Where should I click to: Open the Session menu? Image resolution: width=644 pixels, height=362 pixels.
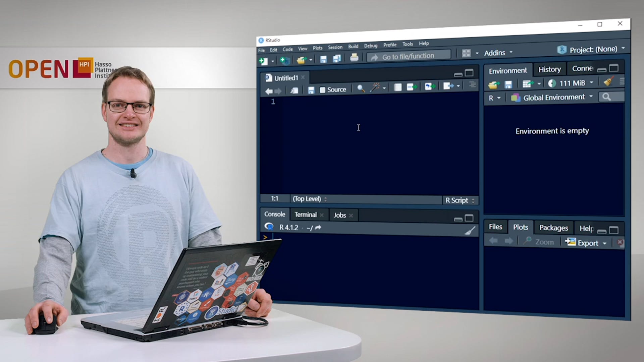point(335,47)
